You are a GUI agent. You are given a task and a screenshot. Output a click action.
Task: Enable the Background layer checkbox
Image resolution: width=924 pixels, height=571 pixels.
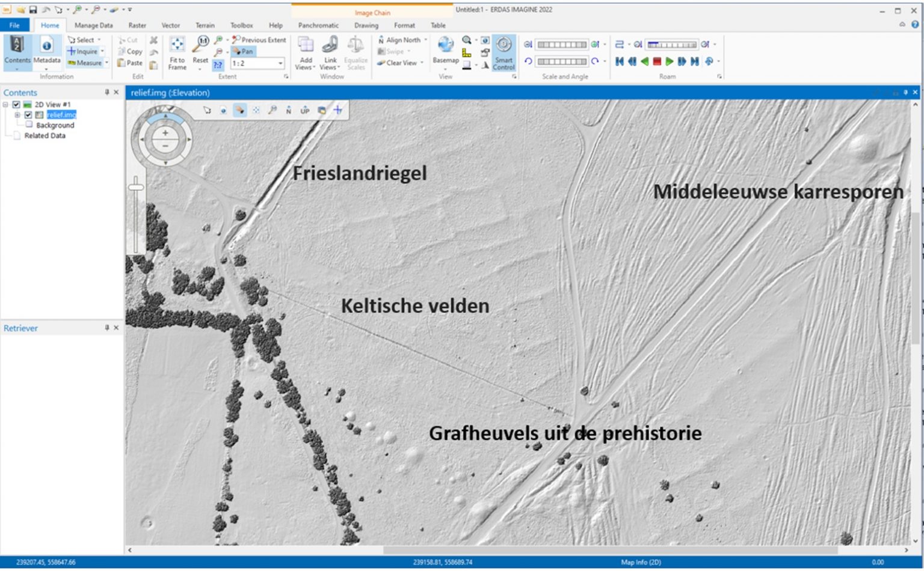28,125
